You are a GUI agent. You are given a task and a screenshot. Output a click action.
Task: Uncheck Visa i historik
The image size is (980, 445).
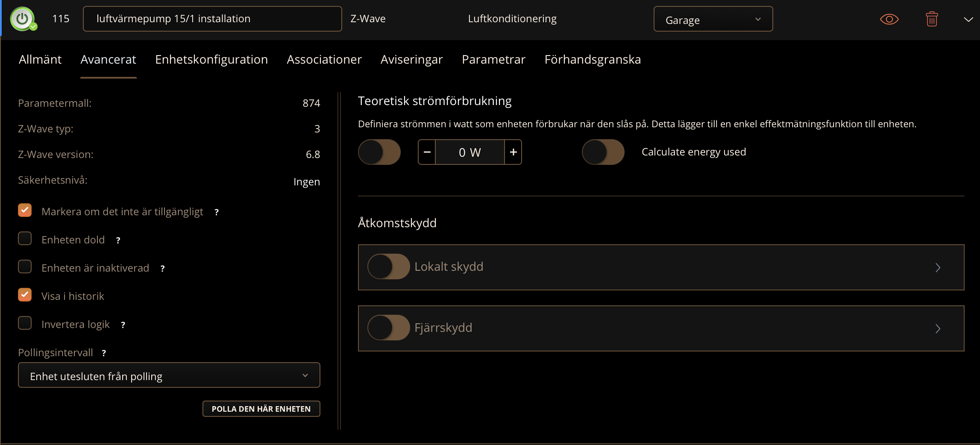(25, 295)
